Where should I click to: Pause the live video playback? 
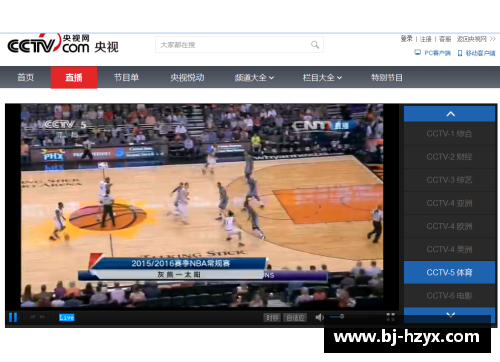coord(13,317)
